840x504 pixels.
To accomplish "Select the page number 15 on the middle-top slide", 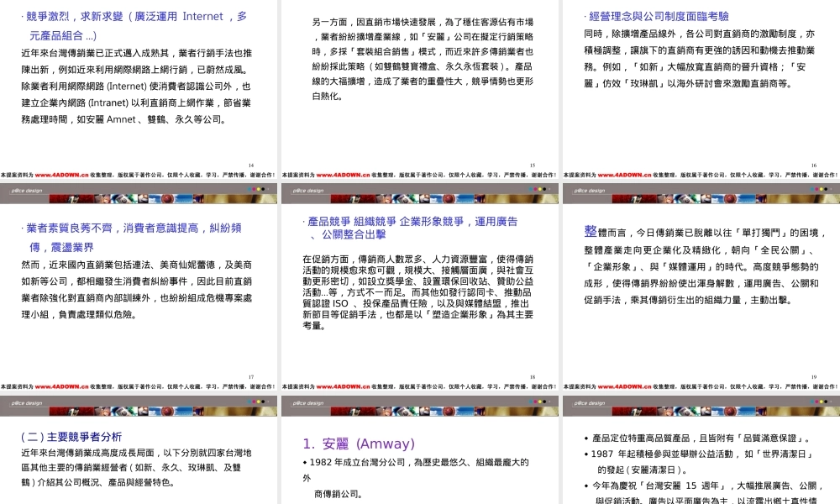I will point(532,165).
